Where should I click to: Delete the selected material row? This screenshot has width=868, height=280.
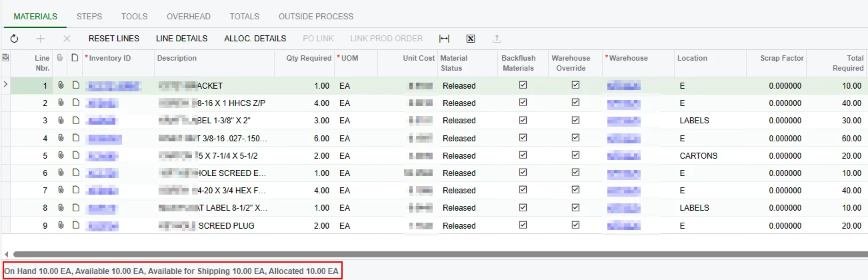(67, 39)
